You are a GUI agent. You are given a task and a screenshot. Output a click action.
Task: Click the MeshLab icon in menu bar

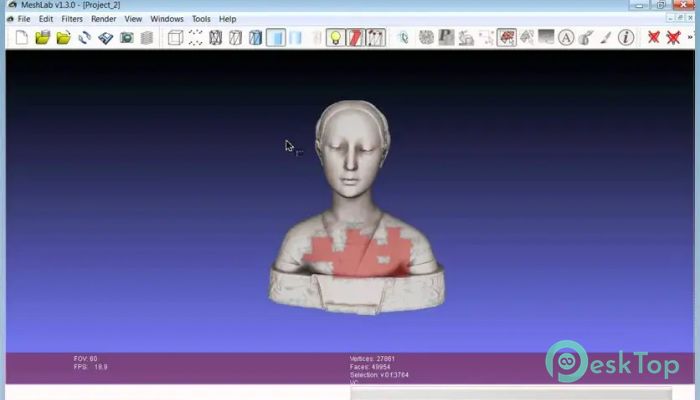[10, 19]
